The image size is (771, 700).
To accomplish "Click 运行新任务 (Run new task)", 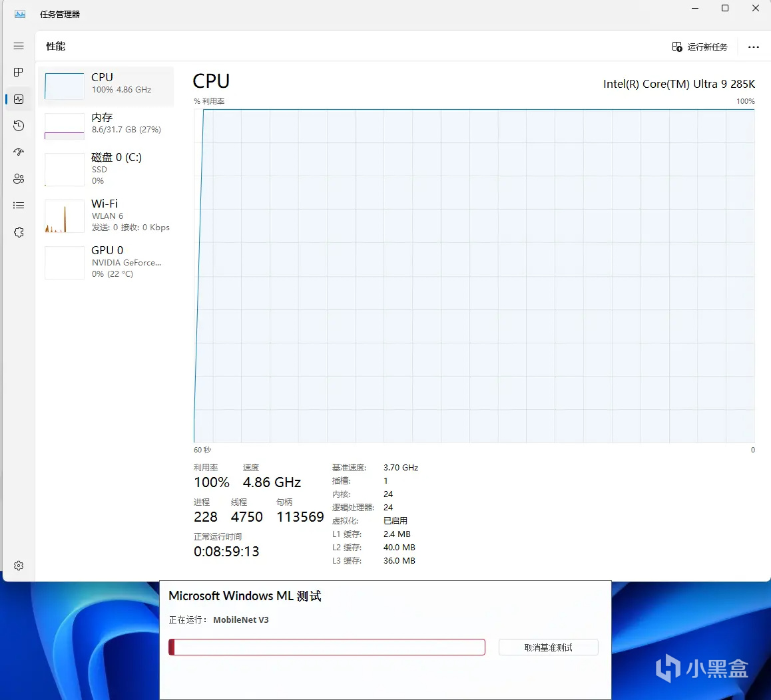I will click(699, 47).
